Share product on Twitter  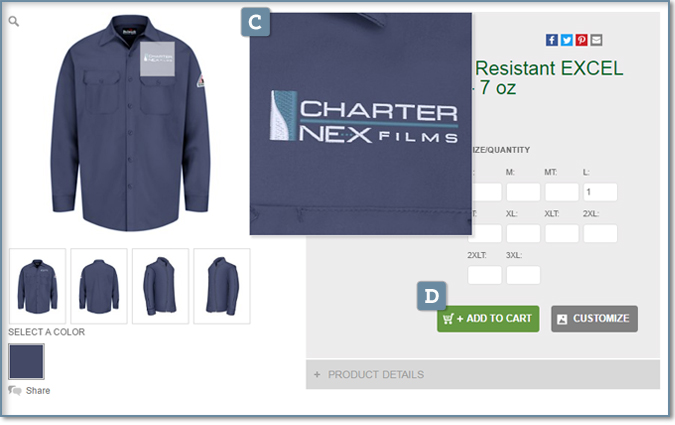pos(567,40)
